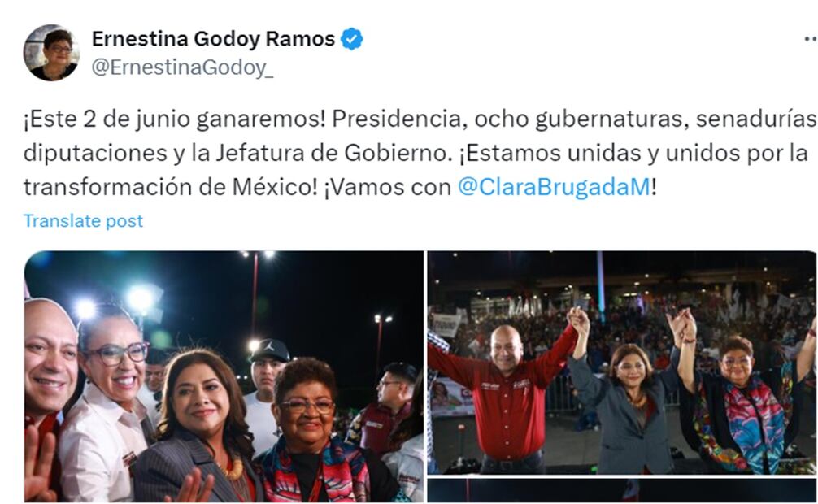Open the display name Ernestina Godoy Ramos

tap(213, 39)
